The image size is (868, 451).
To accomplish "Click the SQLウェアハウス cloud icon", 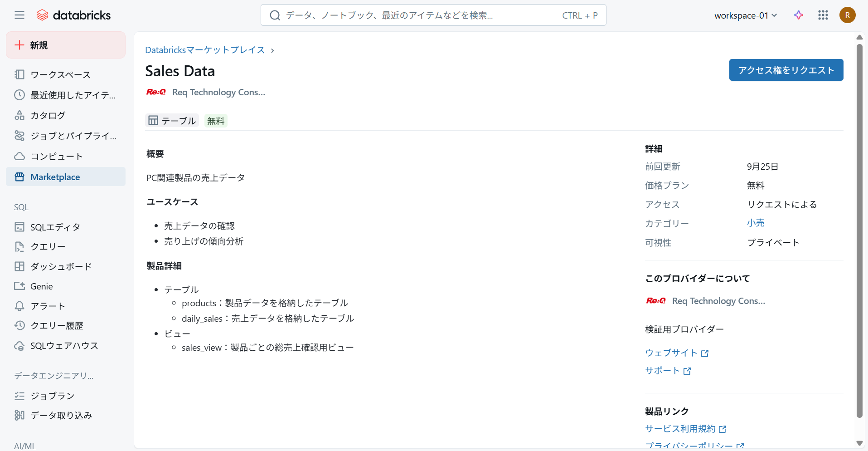I will pyautogui.click(x=19, y=346).
